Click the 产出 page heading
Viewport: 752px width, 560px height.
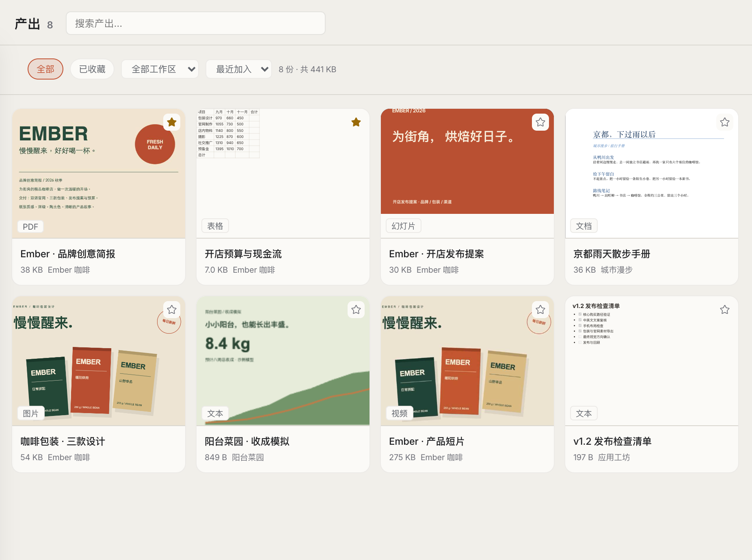pos(28,24)
